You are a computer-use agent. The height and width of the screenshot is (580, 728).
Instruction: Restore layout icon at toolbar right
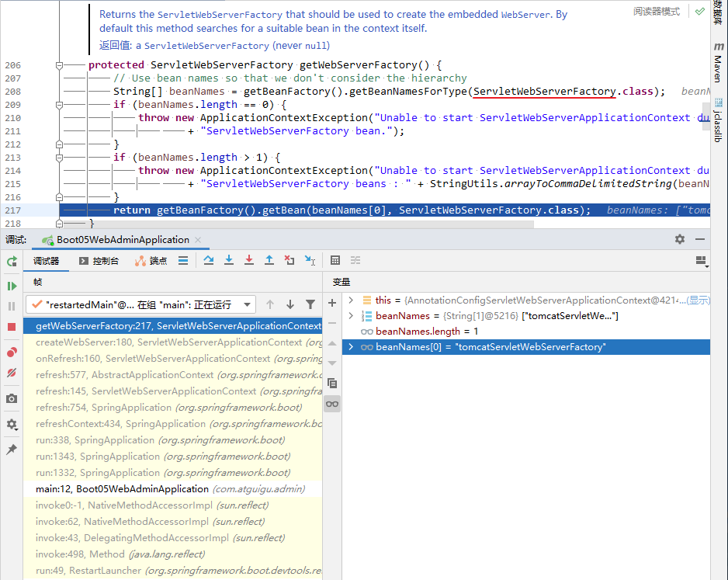[x=702, y=262]
